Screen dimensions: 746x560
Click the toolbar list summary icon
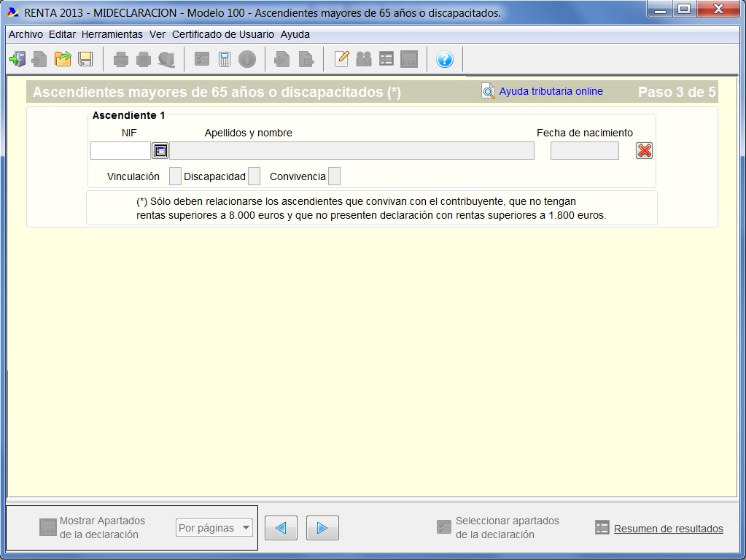(386, 60)
